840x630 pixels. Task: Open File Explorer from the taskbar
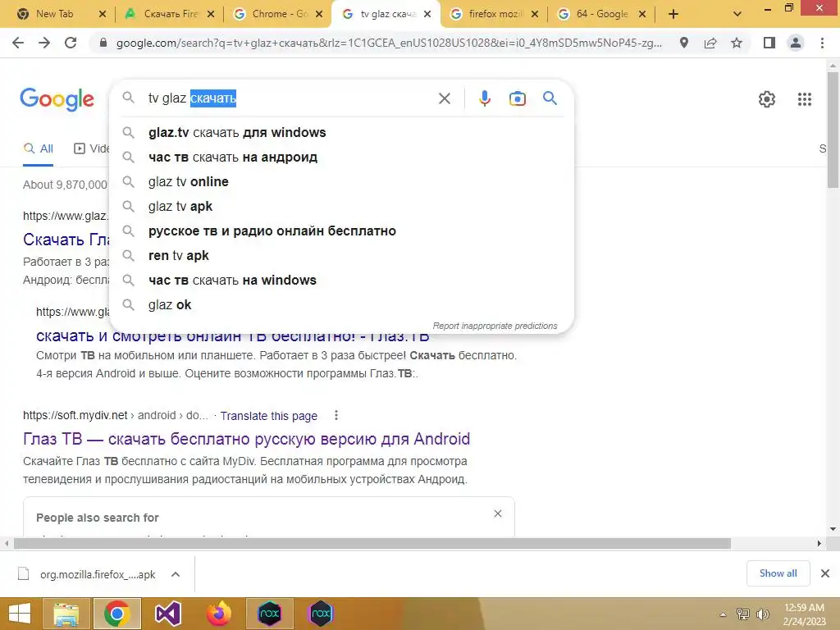point(66,614)
